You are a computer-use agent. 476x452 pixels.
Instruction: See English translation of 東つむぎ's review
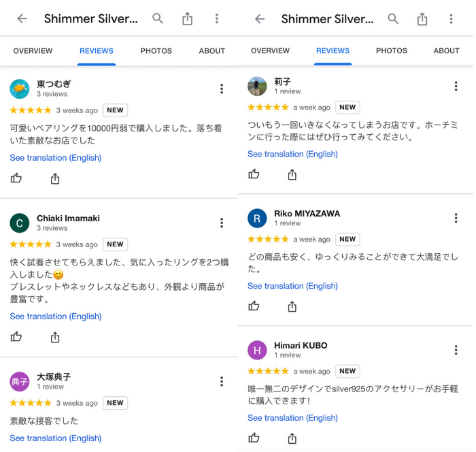tap(56, 158)
